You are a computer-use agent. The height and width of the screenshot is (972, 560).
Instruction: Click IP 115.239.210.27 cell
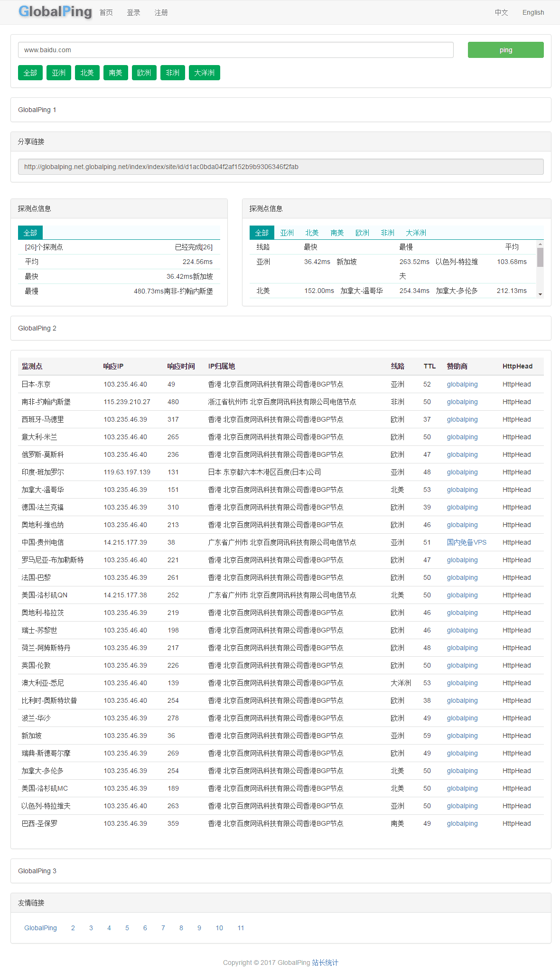pyautogui.click(x=127, y=402)
